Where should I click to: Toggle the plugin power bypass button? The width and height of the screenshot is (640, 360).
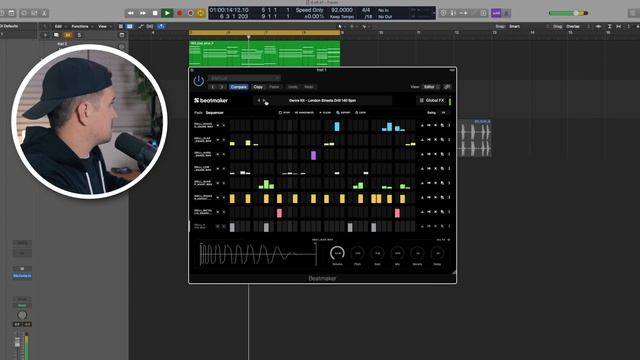coord(199,80)
